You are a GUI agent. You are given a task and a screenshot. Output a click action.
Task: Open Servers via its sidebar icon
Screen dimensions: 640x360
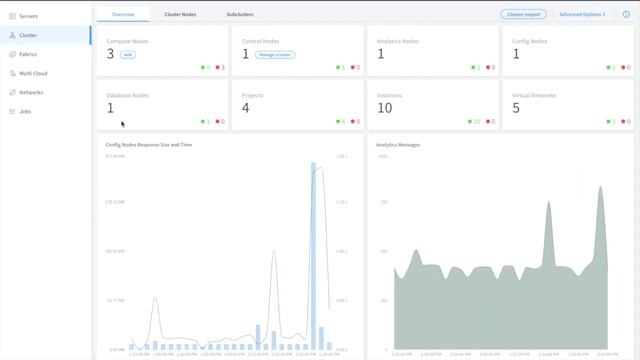tap(12, 16)
